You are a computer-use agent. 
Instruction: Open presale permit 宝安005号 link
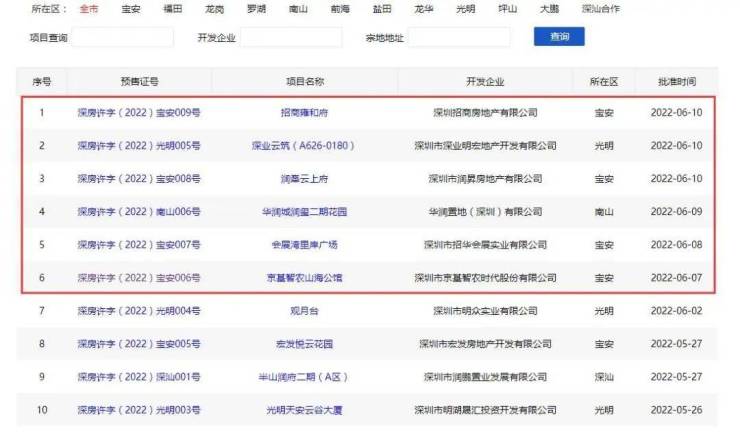[x=139, y=344]
